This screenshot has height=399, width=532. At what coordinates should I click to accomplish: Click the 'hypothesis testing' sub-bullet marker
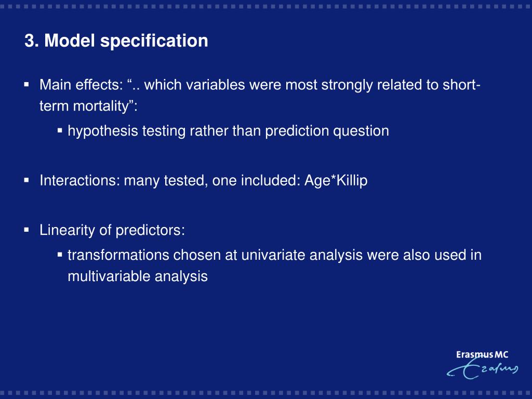60,130
